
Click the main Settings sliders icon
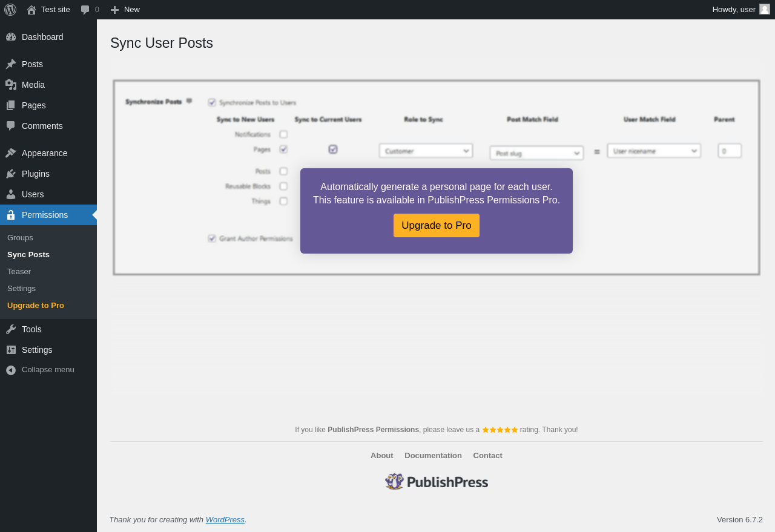pyautogui.click(x=11, y=350)
